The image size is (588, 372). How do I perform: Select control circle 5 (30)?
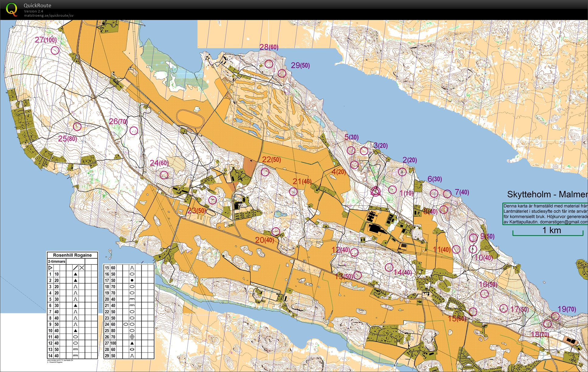click(x=351, y=150)
